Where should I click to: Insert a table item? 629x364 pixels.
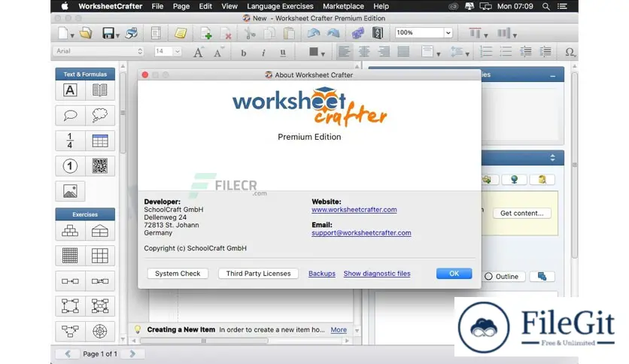[100, 141]
